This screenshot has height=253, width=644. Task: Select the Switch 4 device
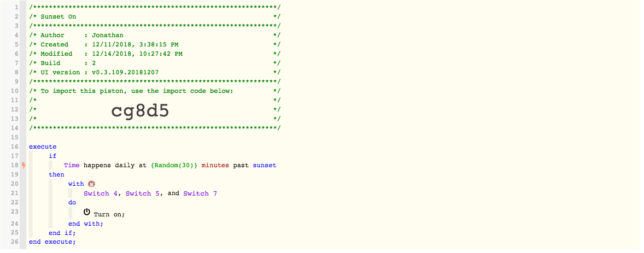pyautogui.click(x=101, y=193)
